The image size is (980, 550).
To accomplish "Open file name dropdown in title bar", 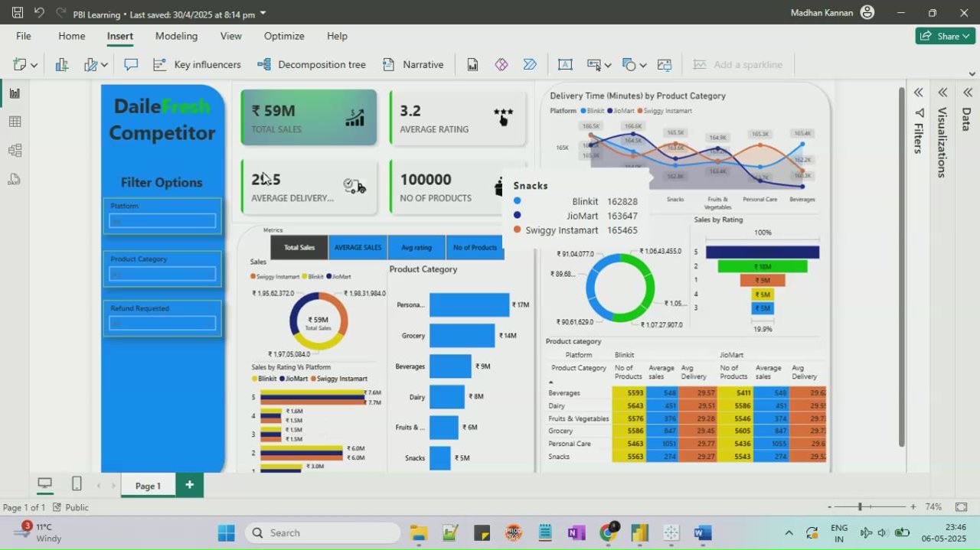I will click(x=263, y=13).
